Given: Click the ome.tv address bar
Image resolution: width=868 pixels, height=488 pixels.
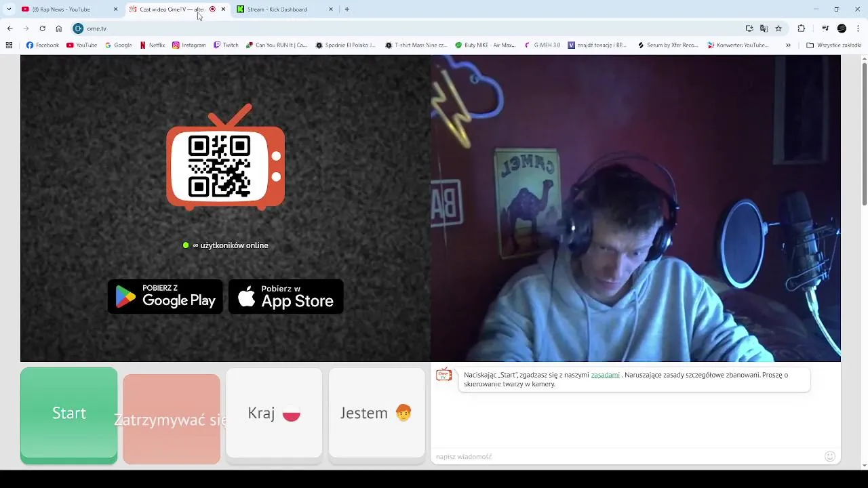Looking at the screenshot, I should pos(407,28).
